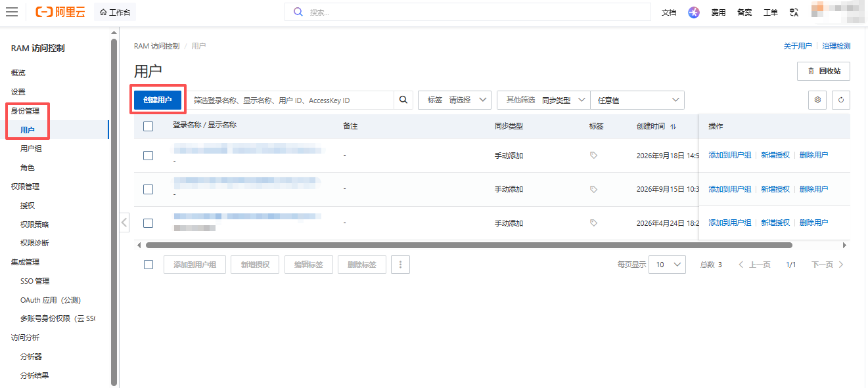Open the 任意值 dropdown
The image size is (868, 388).
point(637,100)
